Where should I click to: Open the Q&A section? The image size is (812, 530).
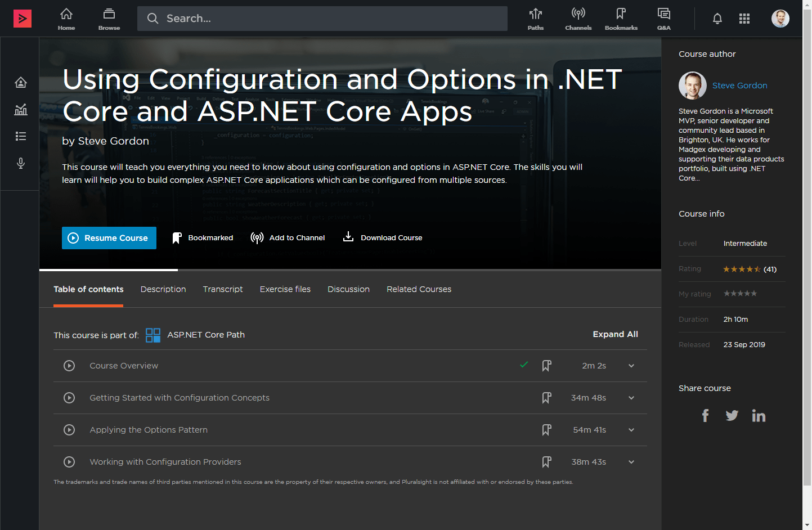click(x=663, y=18)
